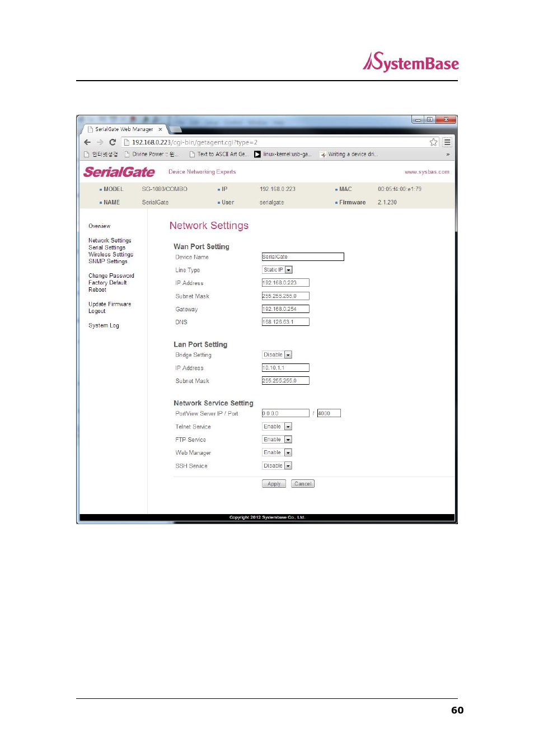Edit the Device Name field
Image resolution: width=534 pixels, height=756 pixels.
pos(303,257)
